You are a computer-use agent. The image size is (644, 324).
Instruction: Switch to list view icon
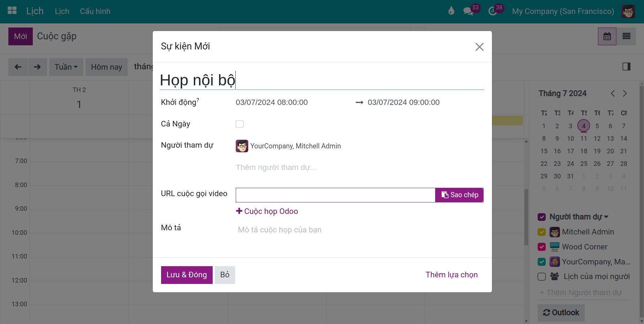(626, 36)
